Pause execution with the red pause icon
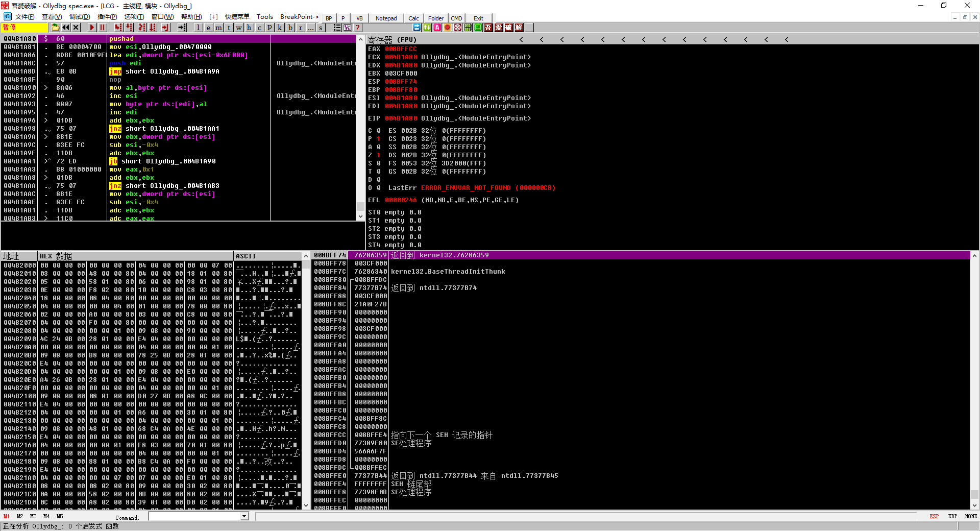This screenshot has width=980, height=531. [x=102, y=28]
